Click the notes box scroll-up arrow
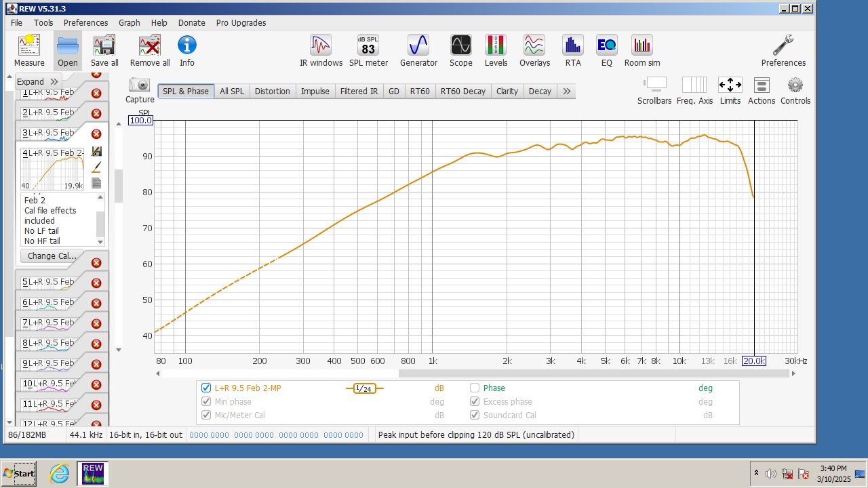 pyautogui.click(x=100, y=197)
